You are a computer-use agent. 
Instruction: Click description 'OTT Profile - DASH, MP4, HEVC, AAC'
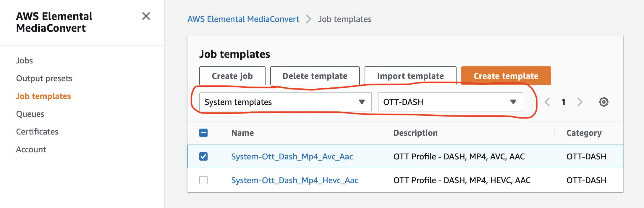tap(462, 180)
